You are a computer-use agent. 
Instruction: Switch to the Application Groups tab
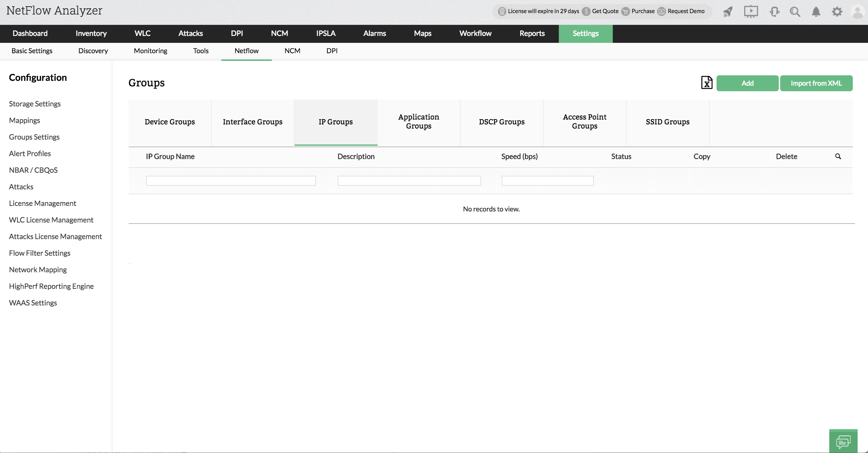[x=418, y=122]
